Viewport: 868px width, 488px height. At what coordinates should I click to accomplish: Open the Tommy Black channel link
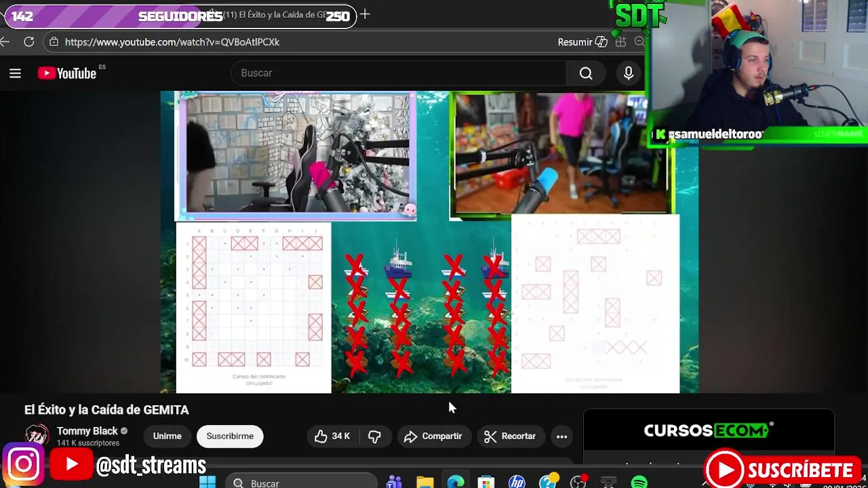(87, 431)
